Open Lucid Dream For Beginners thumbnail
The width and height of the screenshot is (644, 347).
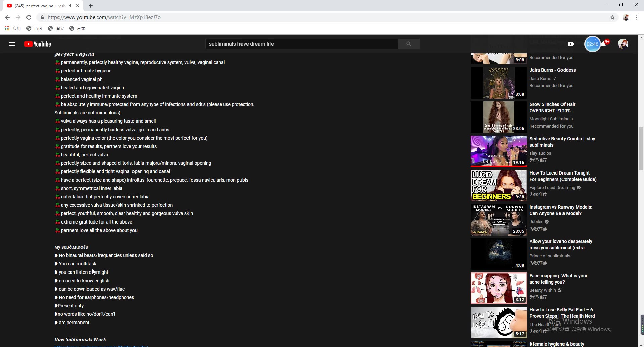(498, 186)
